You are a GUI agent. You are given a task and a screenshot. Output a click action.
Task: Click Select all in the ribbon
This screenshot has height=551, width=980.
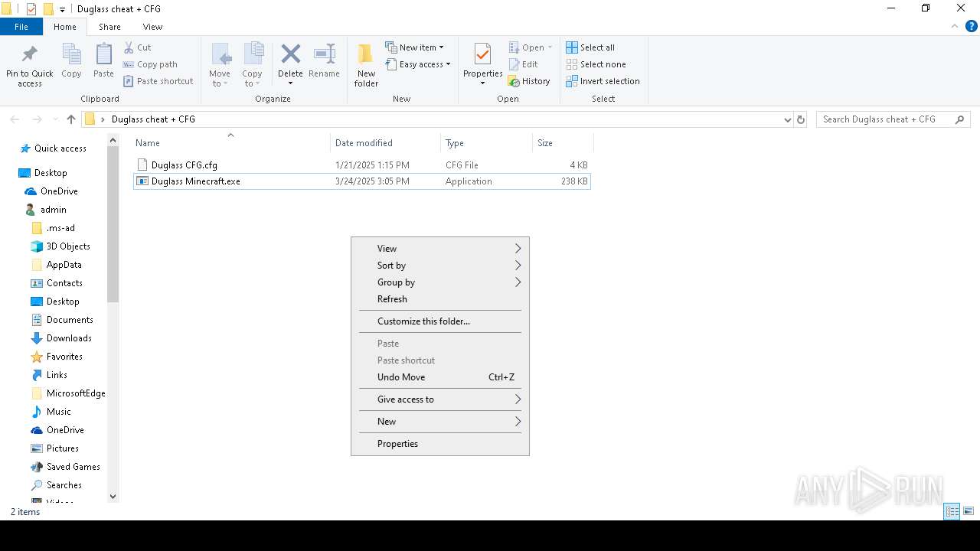(590, 47)
